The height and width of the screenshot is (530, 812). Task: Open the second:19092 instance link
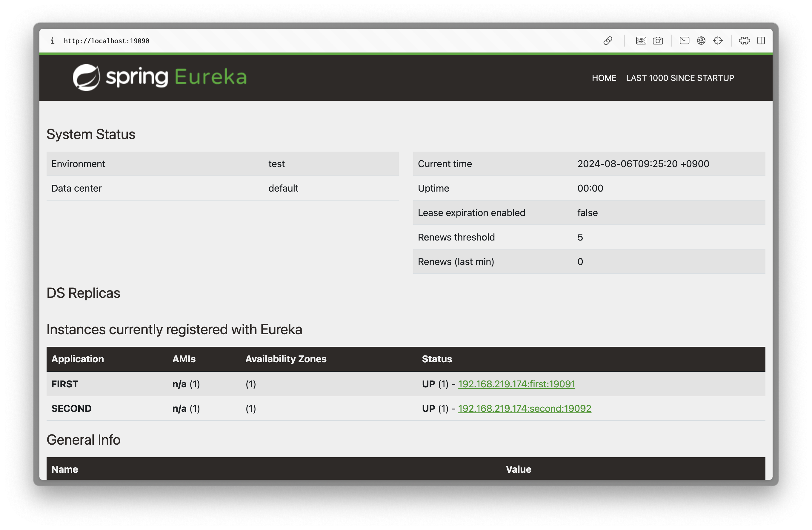point(525,409)
